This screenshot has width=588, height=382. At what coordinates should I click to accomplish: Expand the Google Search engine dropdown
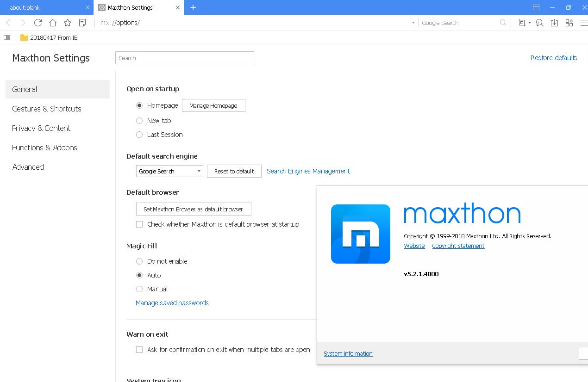(x=169, y=171)
